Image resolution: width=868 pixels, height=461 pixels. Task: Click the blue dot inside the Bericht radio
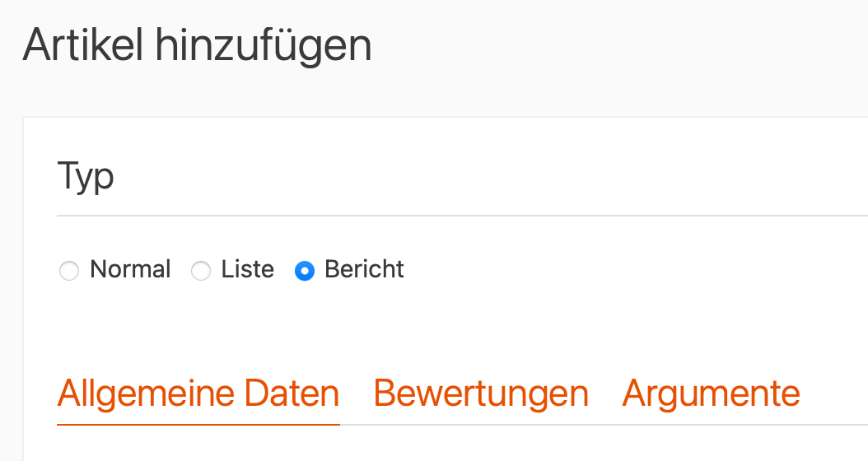point(305,271)
